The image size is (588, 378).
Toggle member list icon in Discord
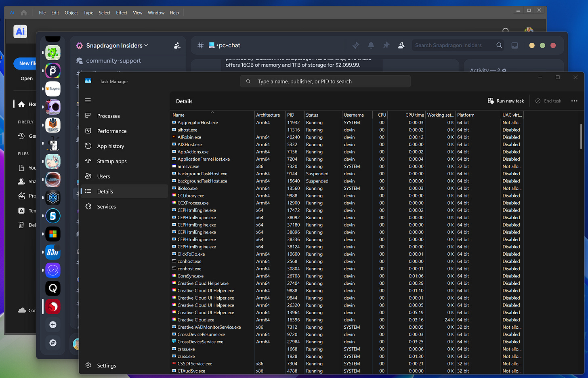(x=401, y=45)
